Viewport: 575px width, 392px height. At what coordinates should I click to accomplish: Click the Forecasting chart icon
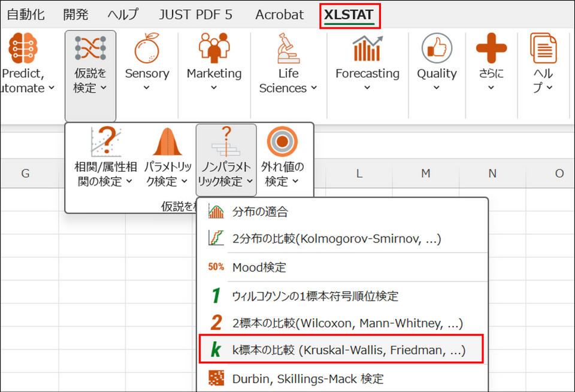pos(367,48)
